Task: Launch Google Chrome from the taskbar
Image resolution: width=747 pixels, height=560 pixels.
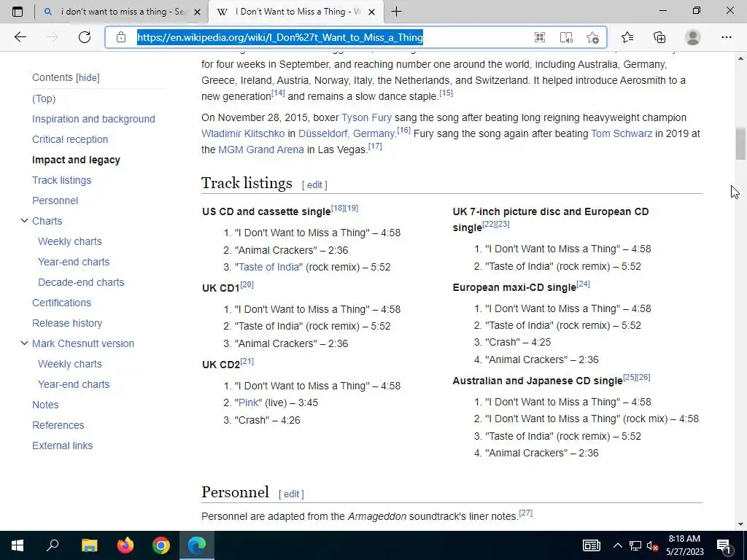Action: coord(161,545)
